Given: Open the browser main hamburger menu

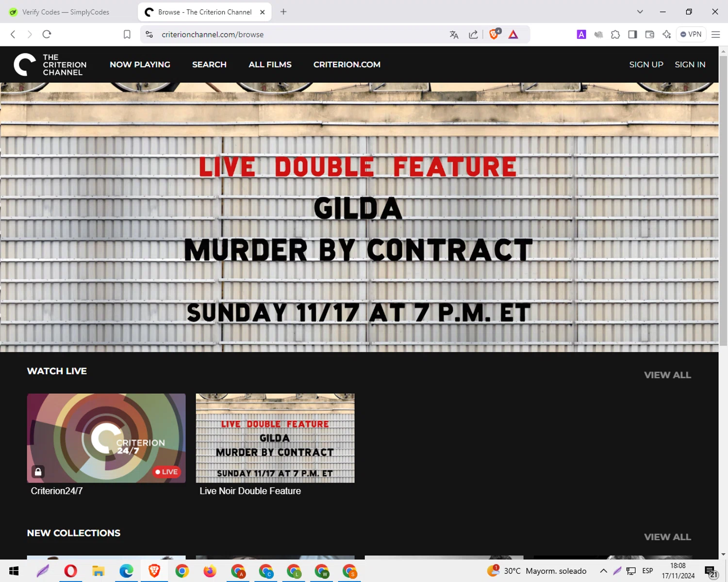Looking at the screenshot, I should (x=715, y=34).
